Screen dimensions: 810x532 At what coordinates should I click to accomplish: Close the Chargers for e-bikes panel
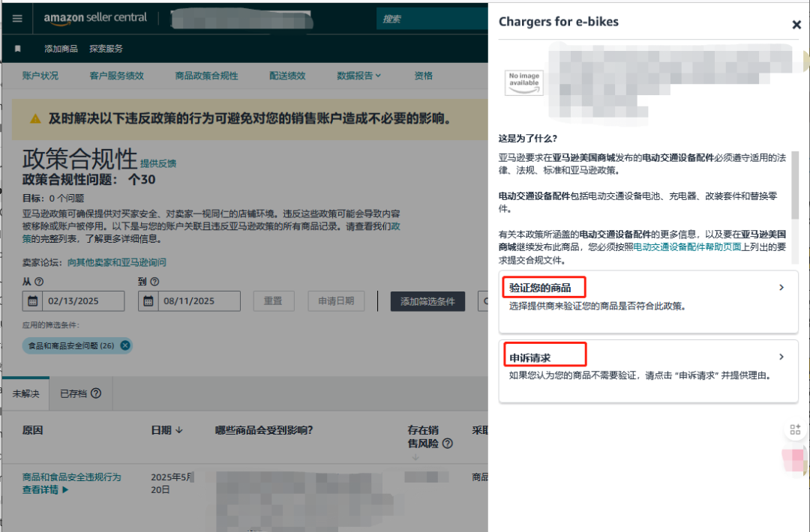click(x=796, y=24)
